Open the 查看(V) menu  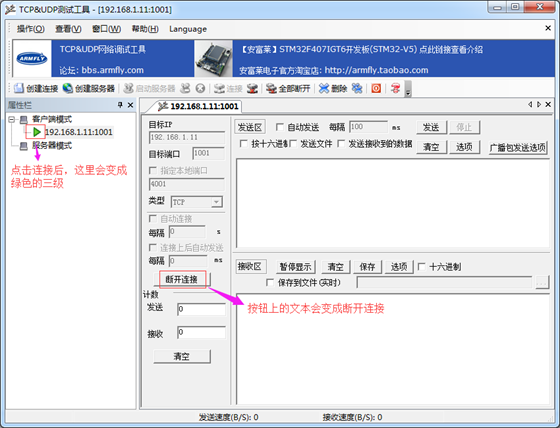(x=68, y=29)
